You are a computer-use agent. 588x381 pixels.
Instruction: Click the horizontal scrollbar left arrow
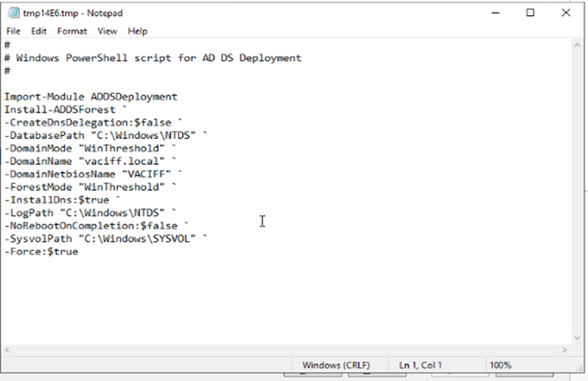click(x=8, y=351)
